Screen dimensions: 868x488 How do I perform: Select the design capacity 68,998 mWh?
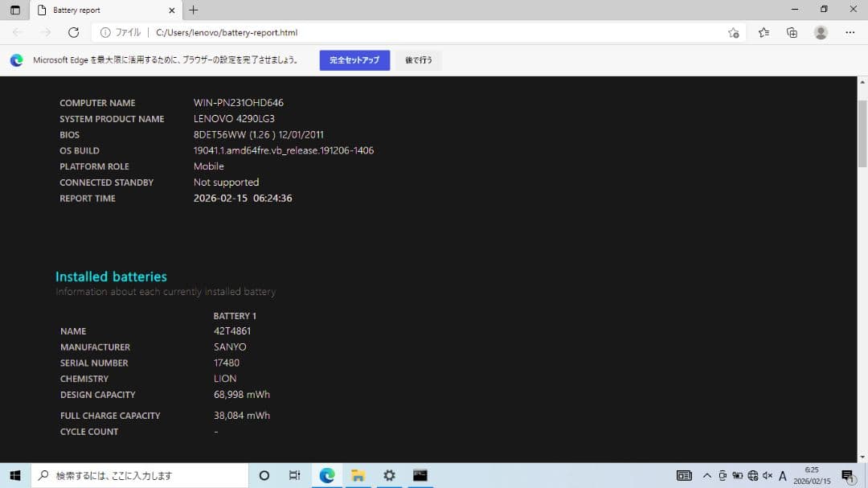[242, 395]
